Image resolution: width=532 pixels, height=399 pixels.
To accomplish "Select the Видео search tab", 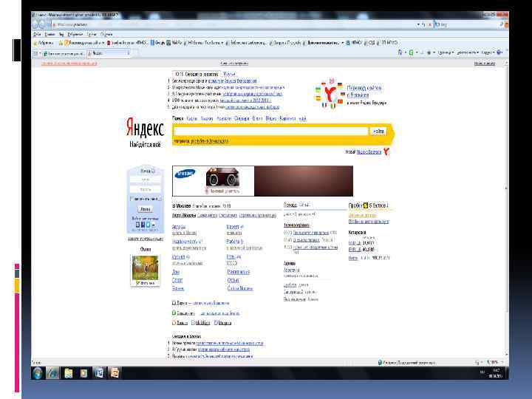I will tap(271, 118).
